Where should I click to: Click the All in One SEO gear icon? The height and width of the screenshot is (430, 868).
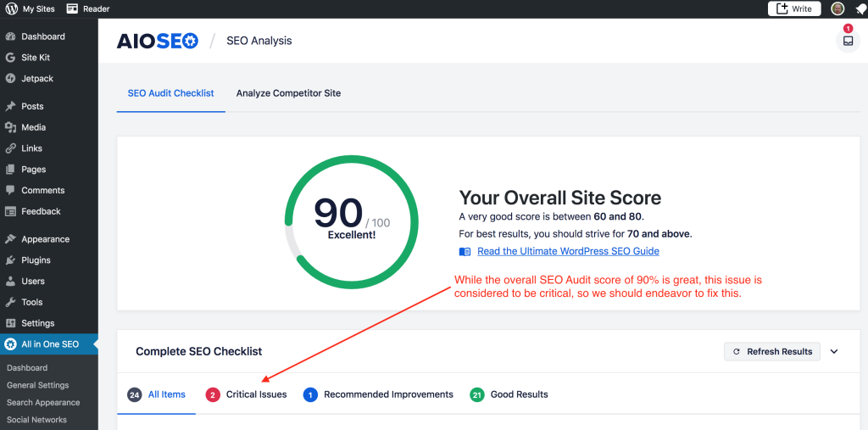point(10,344)
